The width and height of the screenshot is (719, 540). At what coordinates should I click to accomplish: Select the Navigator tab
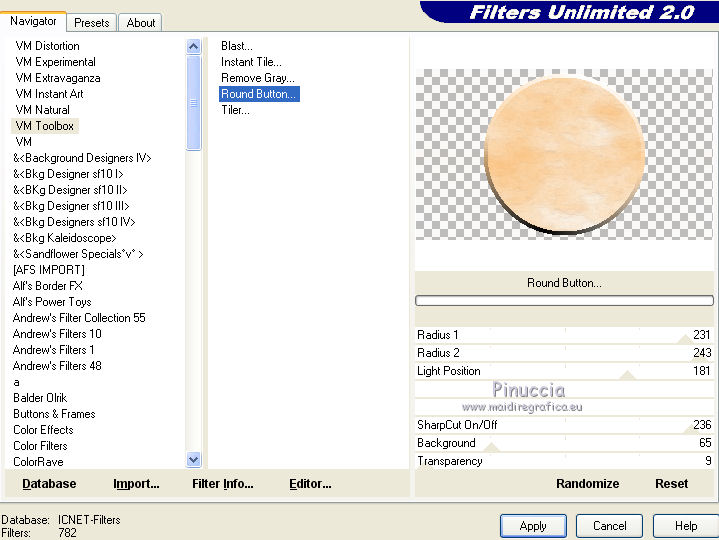33,21
